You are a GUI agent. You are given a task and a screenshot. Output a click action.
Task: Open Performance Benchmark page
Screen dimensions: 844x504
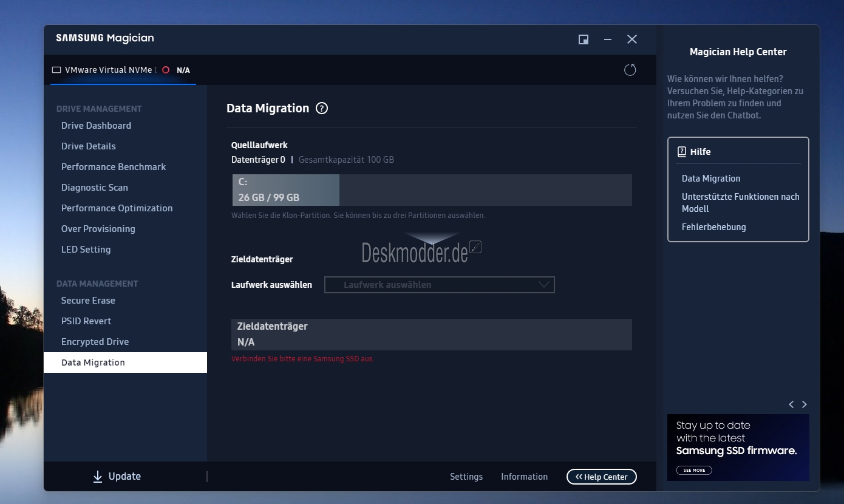click(x=114, y=167)
